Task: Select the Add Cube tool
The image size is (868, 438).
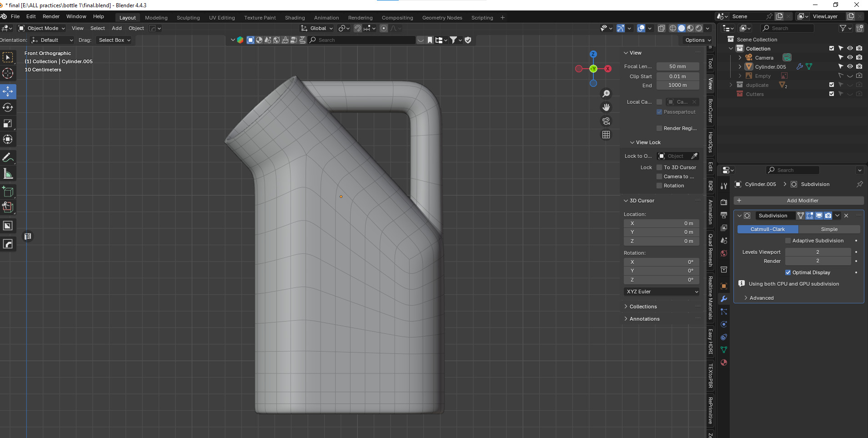Action: pos(8,191)
